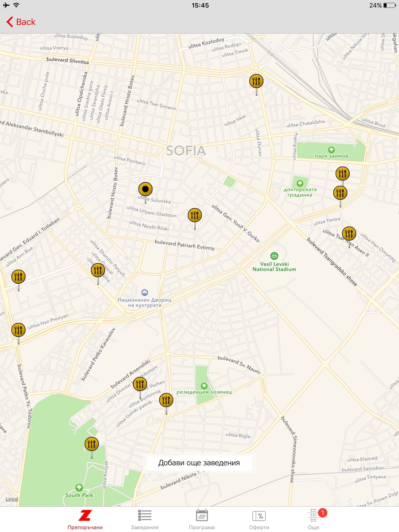Tap the South Park marker icon
Image resolution: width=399 pixels, height=532 pixels.
coord(79,487)
